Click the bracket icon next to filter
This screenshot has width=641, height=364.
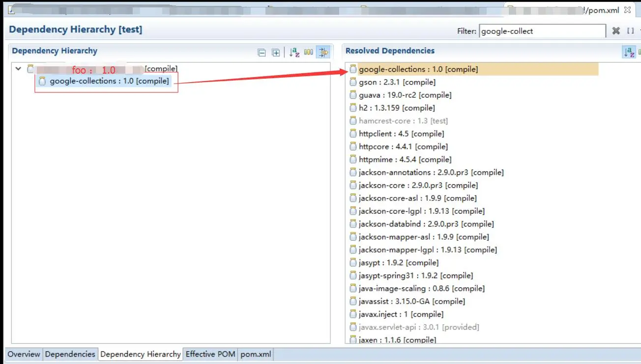(x=630, y=31)
